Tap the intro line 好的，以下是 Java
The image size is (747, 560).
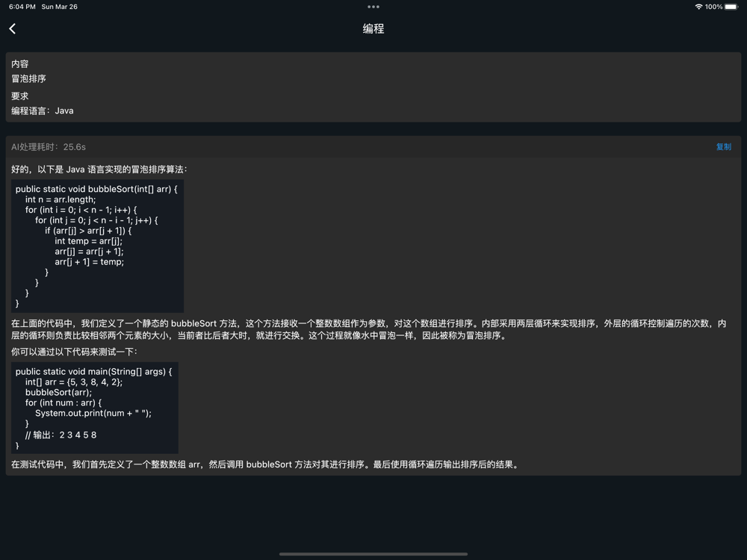pyautogui.click(x=99, y=169)
